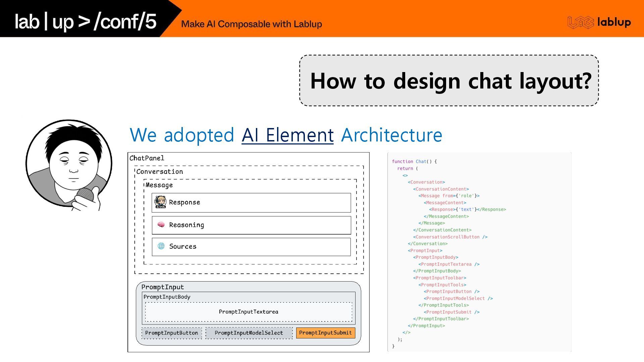Click the code snippet panel image
The width and height of the screenshot is (644, 362).
pyautogui.click(x=479, y=252)
